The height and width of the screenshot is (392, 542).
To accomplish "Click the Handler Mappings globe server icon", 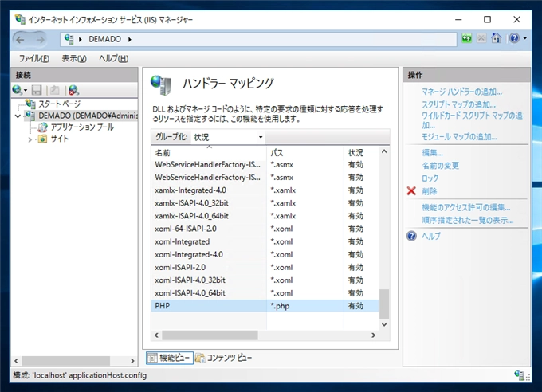I will [161, 85].
